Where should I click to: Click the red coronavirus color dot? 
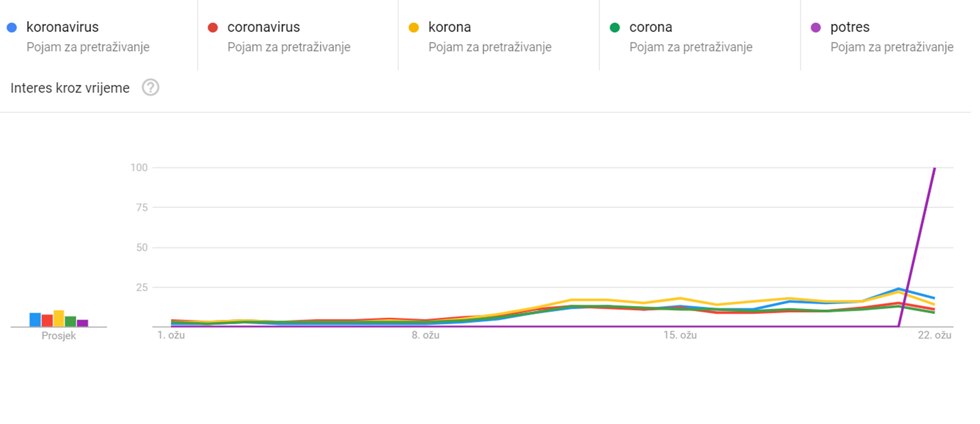[213, 27]
